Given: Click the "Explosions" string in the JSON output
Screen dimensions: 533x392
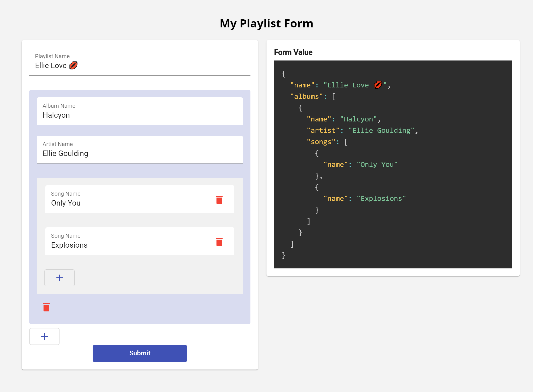Looking at the screenshot, I should point(381,199).
